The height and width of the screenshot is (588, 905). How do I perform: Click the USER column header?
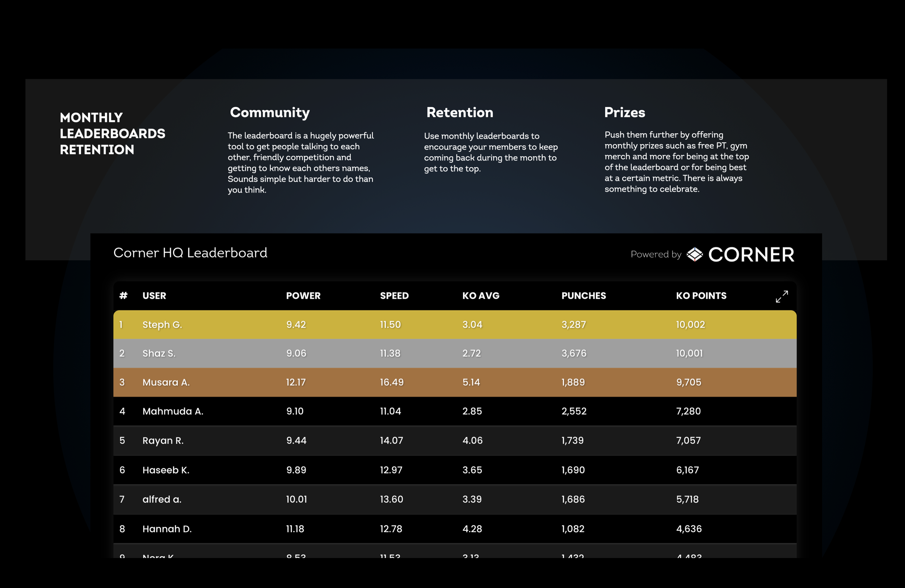click(x=154, y=295)
